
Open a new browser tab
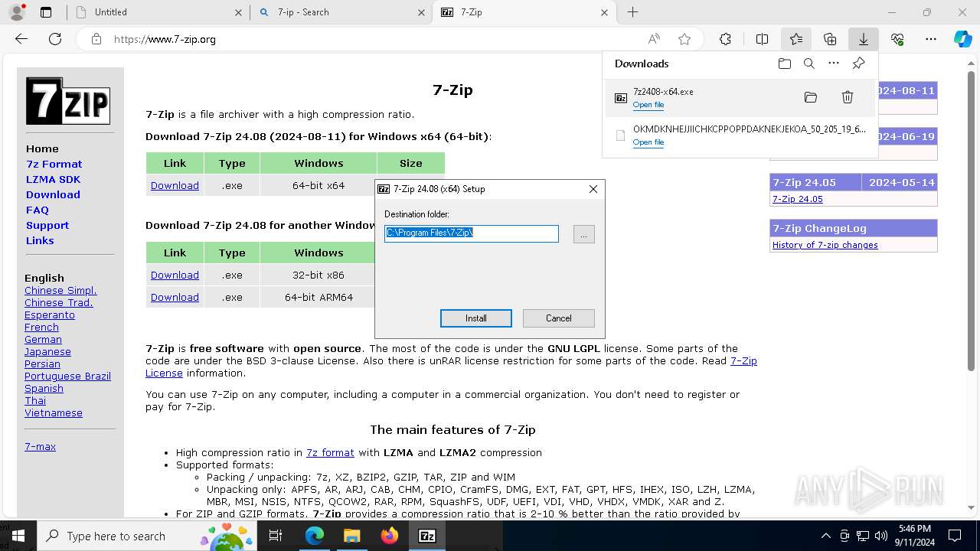[632, 12]
